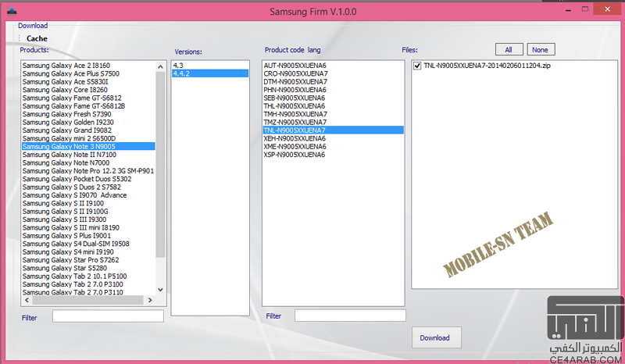Click the Products list scroll up arrow
625x364 pixels.
point(160,66)
